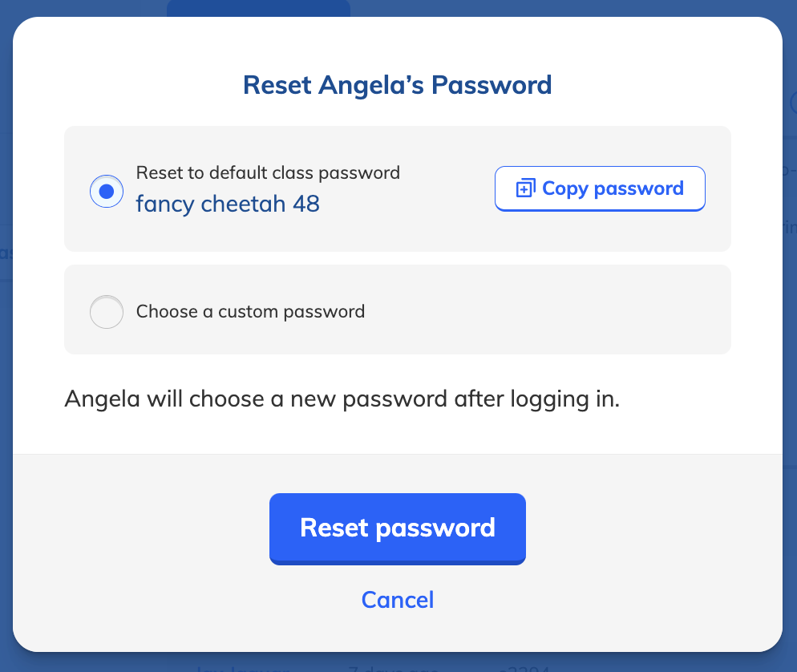Click Cancel to dismiss the dialog
The width and height of the screenshot is (797, 672).
[x=397, y=599]
